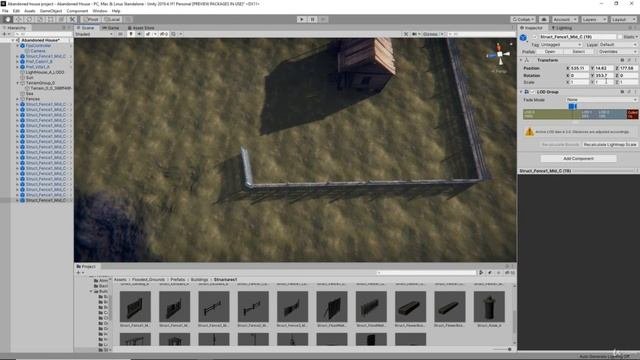Open Scene camera settings
640x360 pixels.
[x=415, y=34]
